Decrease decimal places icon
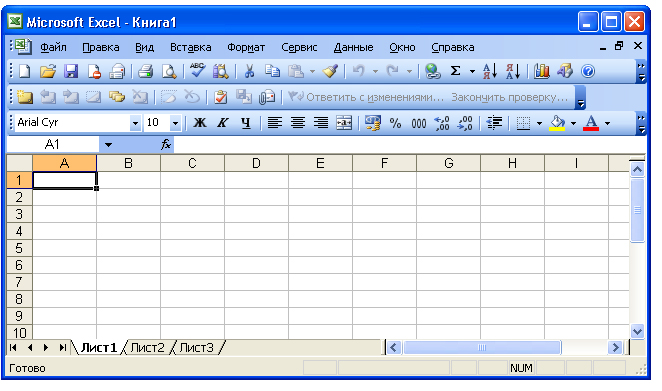662x391 pixels. click(x=465, y=123)
